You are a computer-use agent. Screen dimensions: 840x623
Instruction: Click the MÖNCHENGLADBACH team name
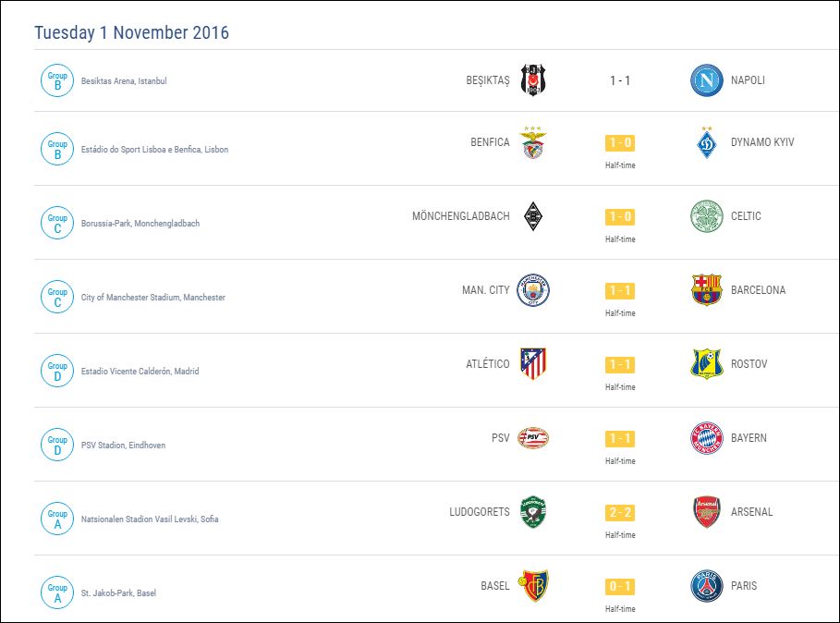click(460, 216)
